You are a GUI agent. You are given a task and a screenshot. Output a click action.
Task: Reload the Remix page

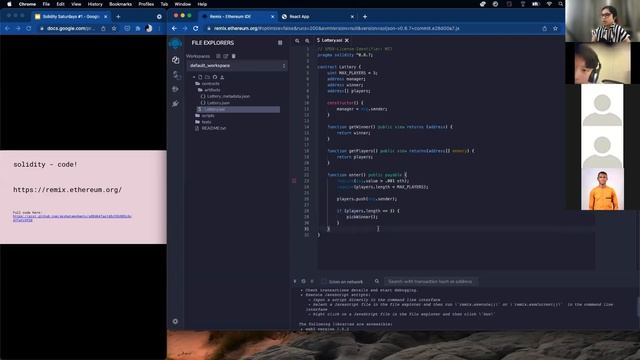coord(196,29)
